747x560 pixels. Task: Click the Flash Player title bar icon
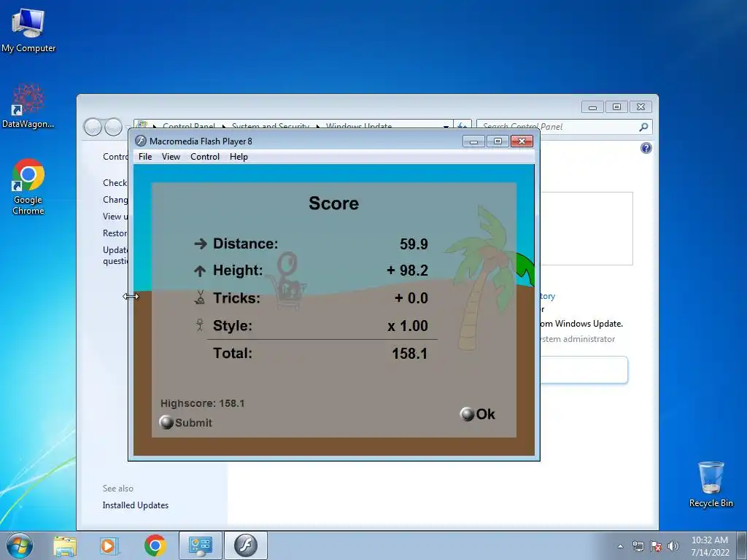141,141
